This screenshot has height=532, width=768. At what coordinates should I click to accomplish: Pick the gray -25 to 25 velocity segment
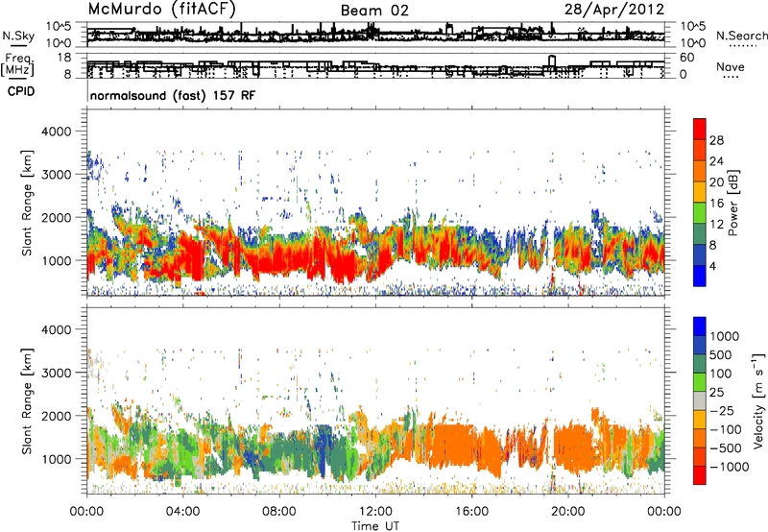[700, 400]
